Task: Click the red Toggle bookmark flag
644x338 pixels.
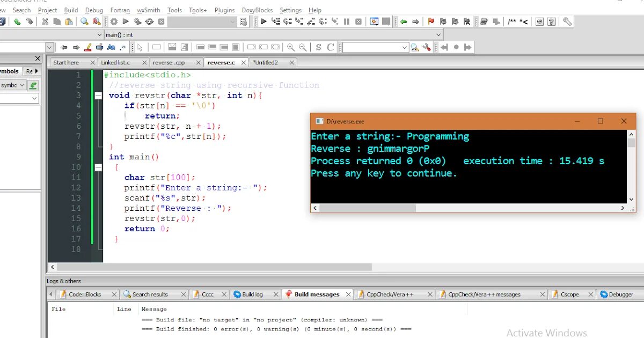Action: pyautogui.click(x=431, y=21)
